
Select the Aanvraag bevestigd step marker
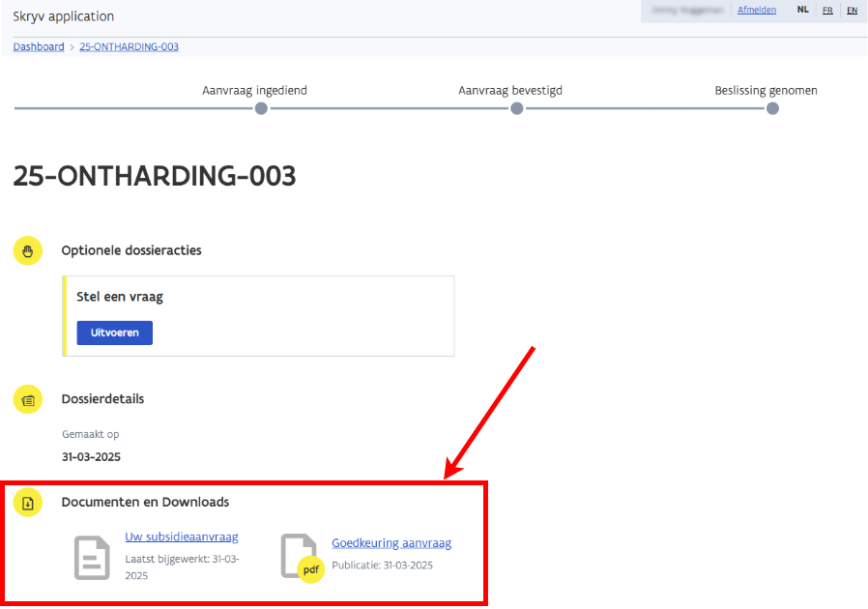[517, 109]
